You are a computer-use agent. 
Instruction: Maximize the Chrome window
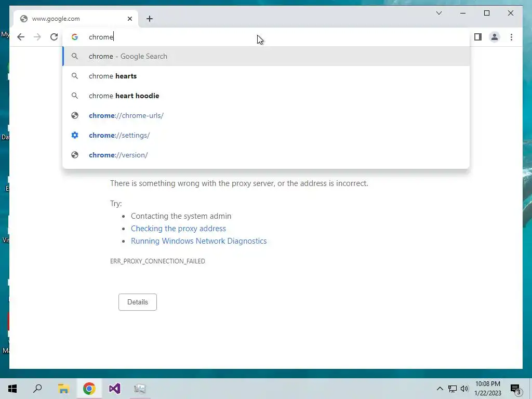pos(486,13)
